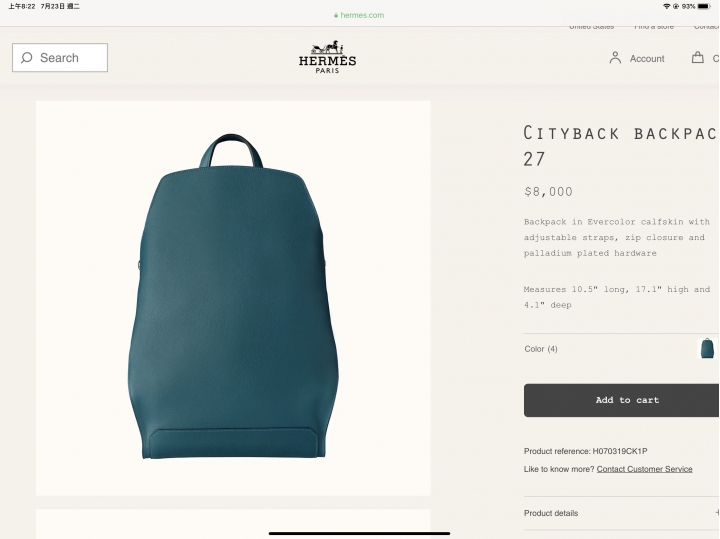Open the United States region menu item
The image size is (720, 539).
click(591, 27)
